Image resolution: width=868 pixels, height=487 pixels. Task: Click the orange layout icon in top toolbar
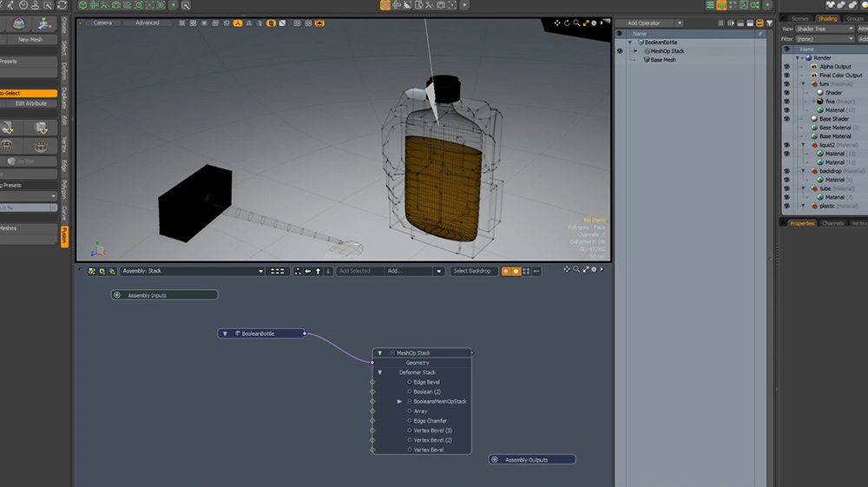[x=385, y=5]
